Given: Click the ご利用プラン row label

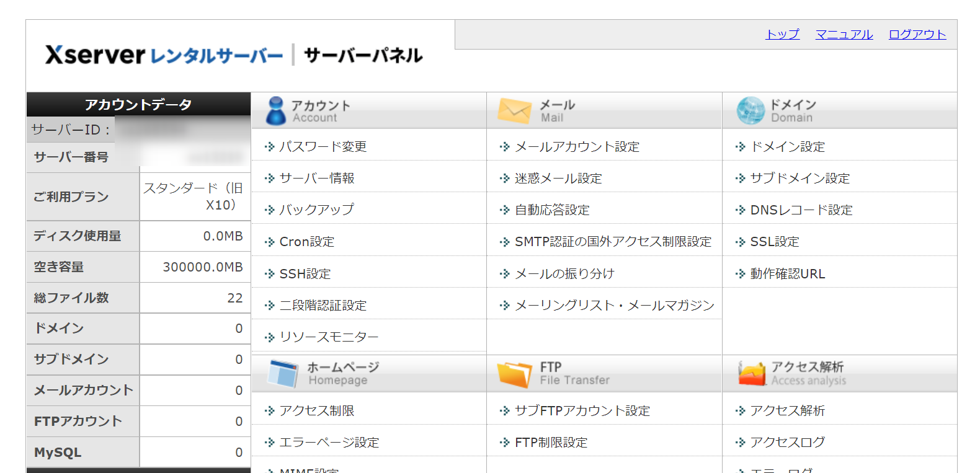Looking at the screenshot, I should pyautogui.click(x=71, y=197).
